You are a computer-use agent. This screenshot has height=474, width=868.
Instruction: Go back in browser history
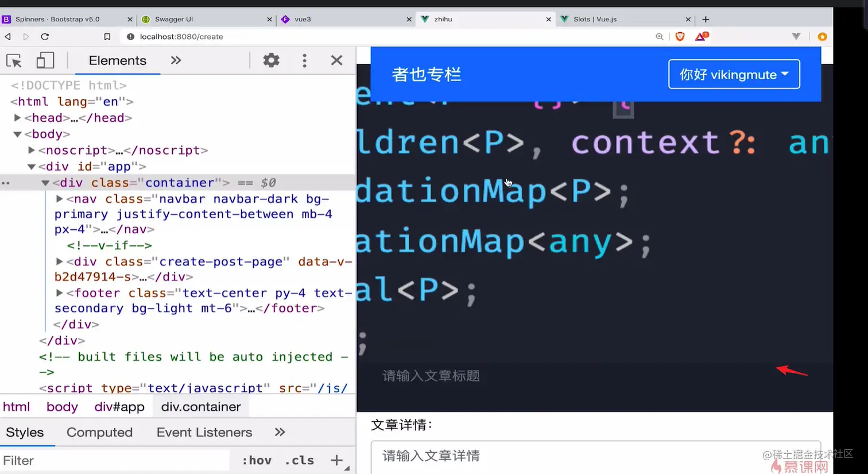(8, 36)
